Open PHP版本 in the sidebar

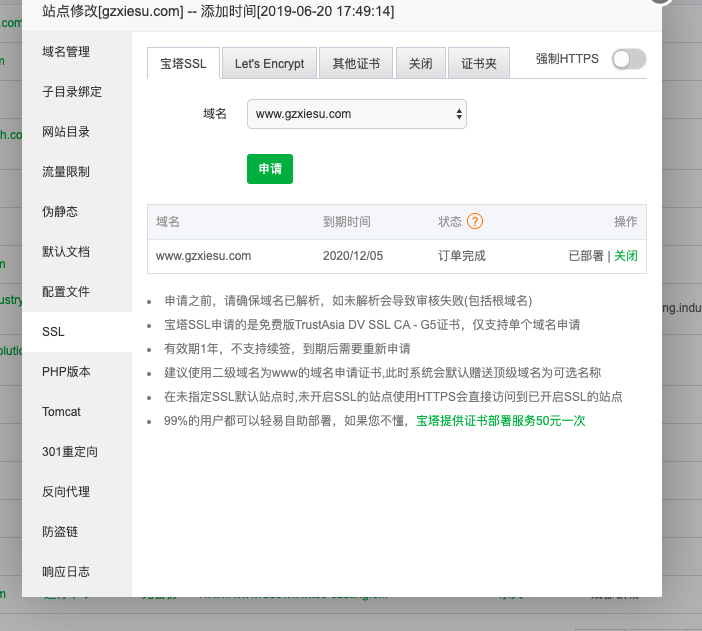[x=77, y=372]
